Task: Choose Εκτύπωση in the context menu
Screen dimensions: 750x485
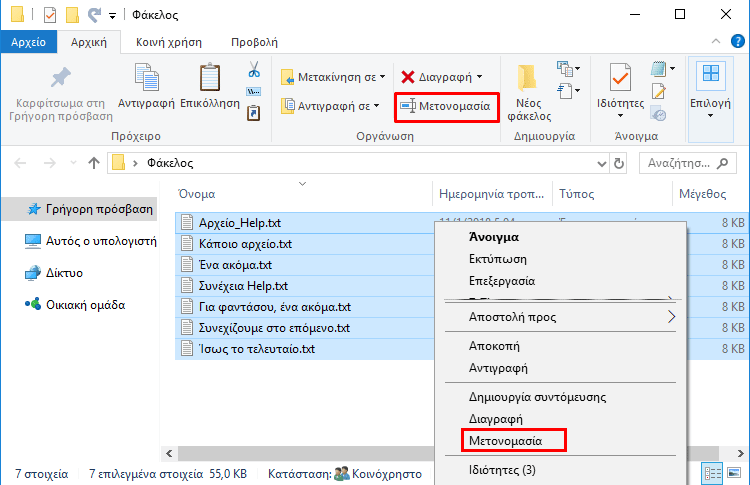Action: click(497, 259)
